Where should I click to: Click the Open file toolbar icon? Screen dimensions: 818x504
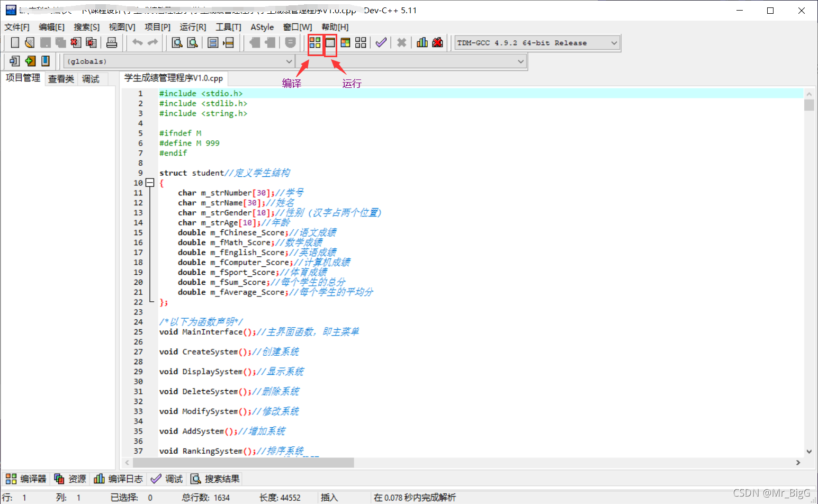[30, 43]
